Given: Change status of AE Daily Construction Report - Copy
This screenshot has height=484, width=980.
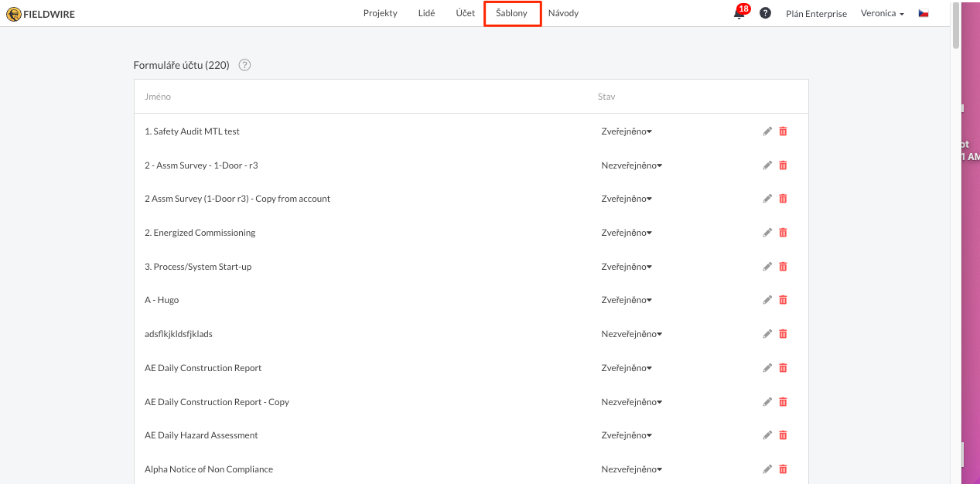Looking at the screenshot, I should 631,402.
